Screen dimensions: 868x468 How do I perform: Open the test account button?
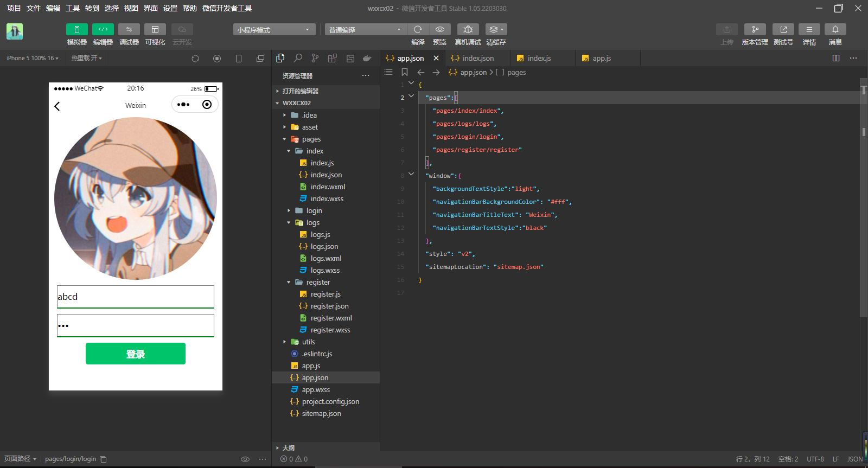(x=783, y=29)
